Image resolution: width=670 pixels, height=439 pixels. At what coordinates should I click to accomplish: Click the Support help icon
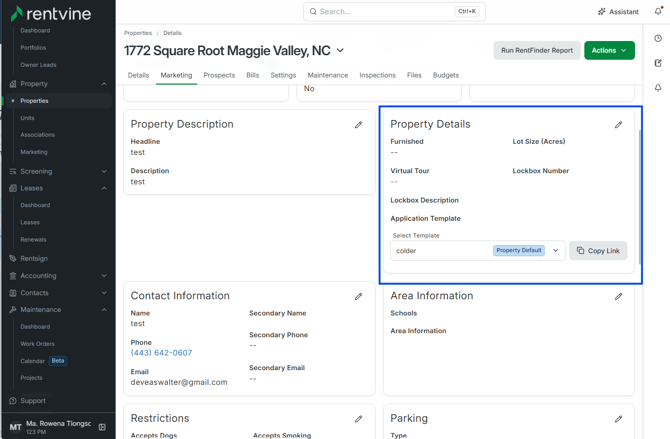pos(13,401)
